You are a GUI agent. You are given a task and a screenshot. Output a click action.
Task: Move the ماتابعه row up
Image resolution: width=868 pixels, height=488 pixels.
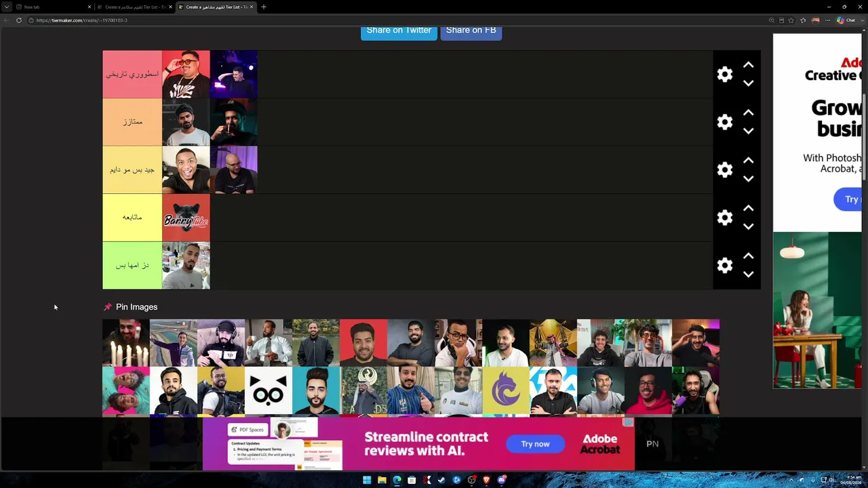[x=748, y=208]
